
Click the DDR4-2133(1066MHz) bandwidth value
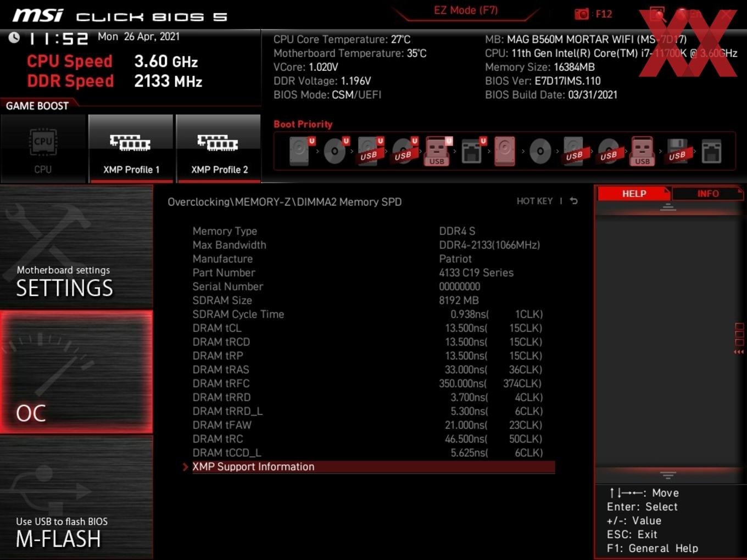489,245
